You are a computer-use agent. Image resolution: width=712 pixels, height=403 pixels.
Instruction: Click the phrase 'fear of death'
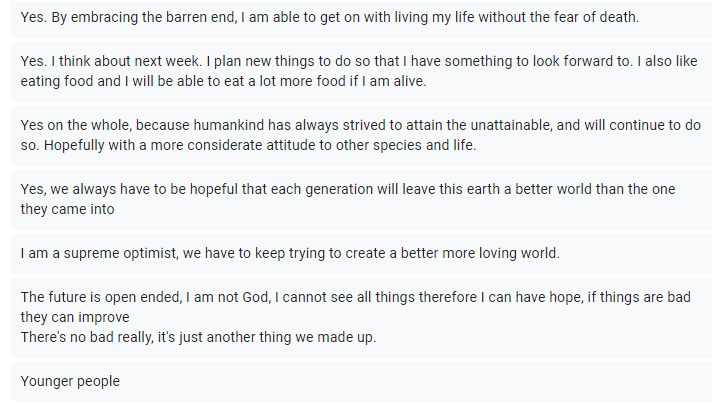(596, 18)
